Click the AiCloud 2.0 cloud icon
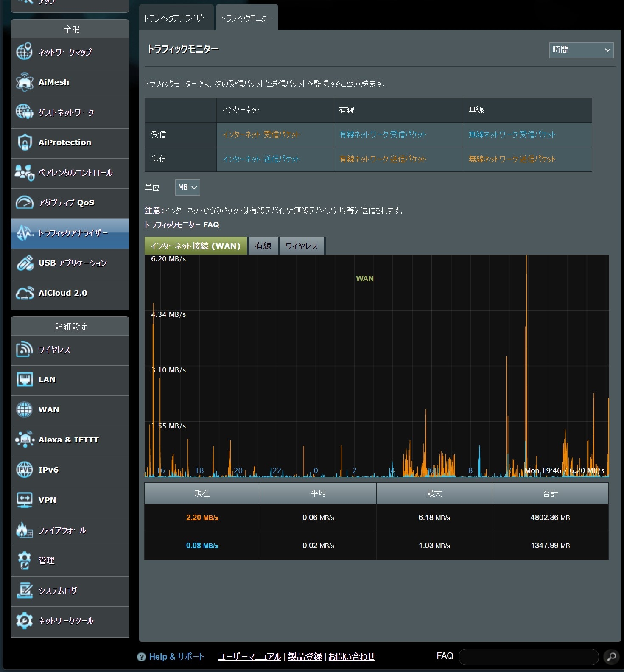The height and width of the screenshot is (672, 624). pyautogui.click(x=24, y=293)
